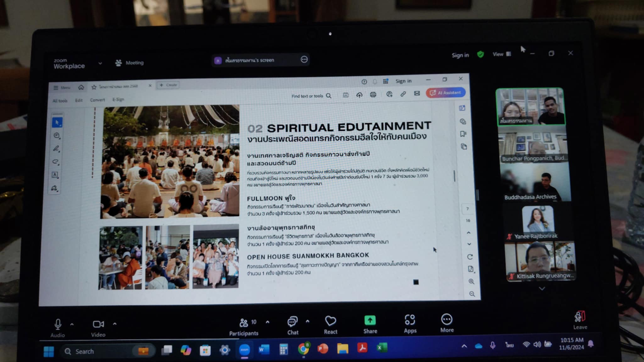The width and height of the screenshot is (644, 362).
Task: Open screen share options ellipsis button
Action: pyautogui.click(x=304, y=59)
